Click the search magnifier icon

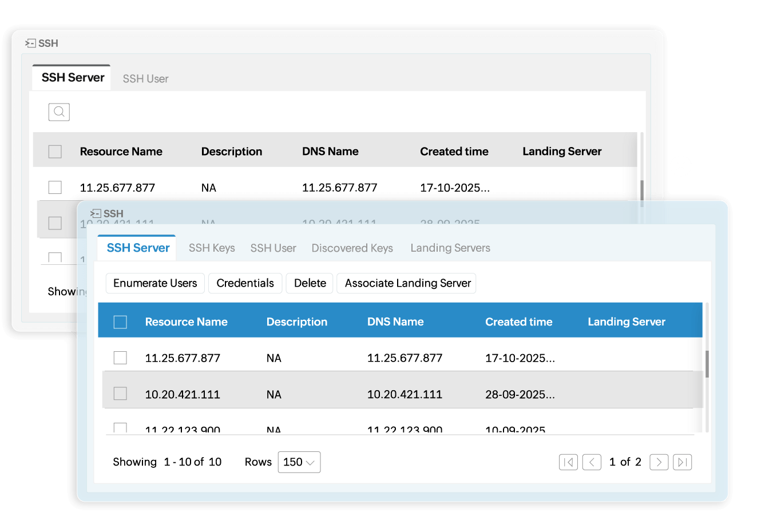coord(59,112)
